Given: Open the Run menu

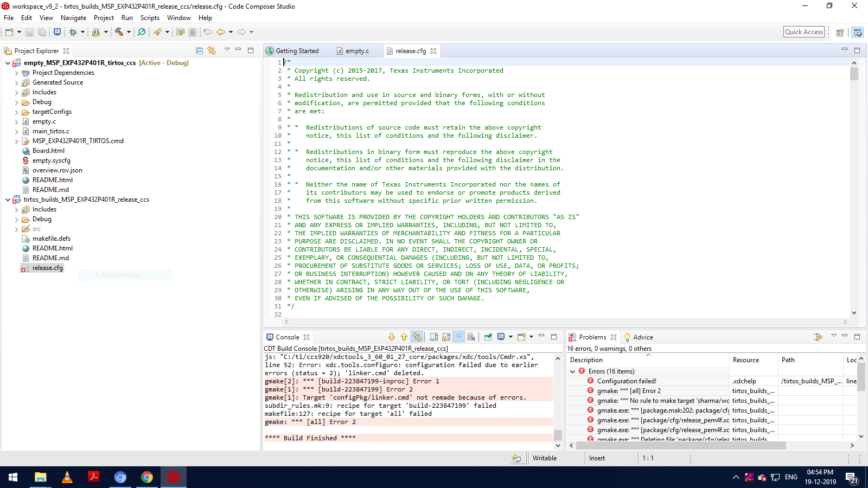Looking at the screenshot, I should pos(127,18).
